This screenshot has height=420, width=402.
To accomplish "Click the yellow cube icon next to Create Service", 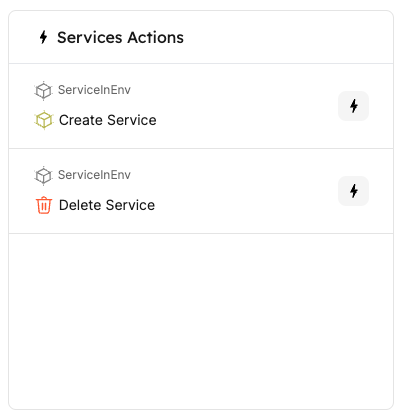I will click(44, 120).
